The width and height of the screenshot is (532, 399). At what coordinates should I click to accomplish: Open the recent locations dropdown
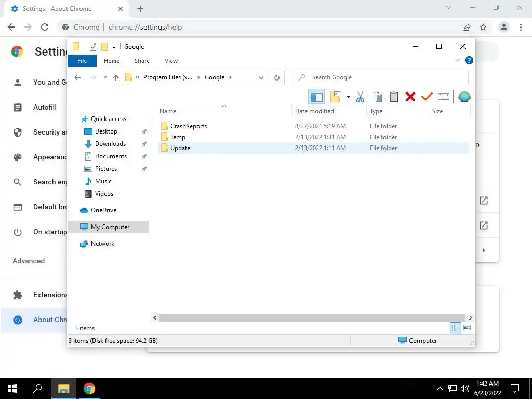[x=105, y=77]
